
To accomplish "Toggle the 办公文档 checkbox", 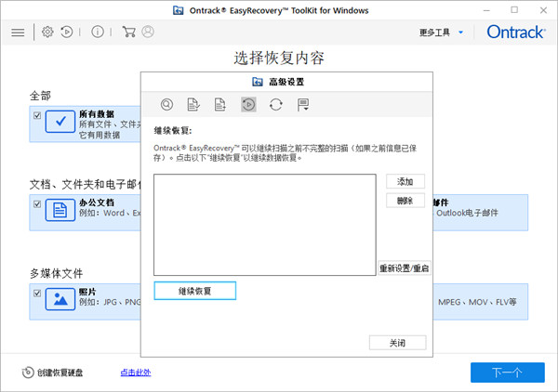I will coord(37,204).
